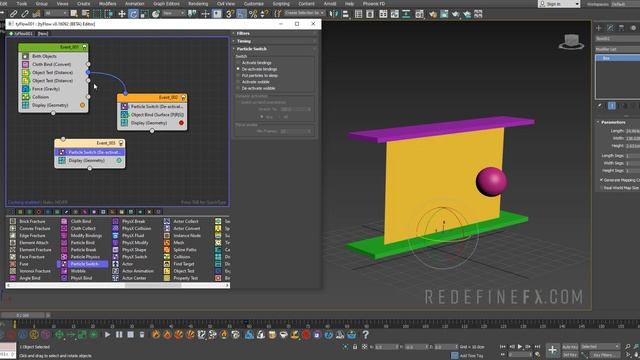
Task: Select Voronoi Fracture operator
Action: click(35, 271)
